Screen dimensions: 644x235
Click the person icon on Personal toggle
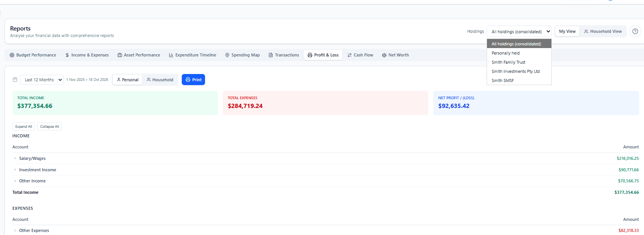(x=119, y=80)
